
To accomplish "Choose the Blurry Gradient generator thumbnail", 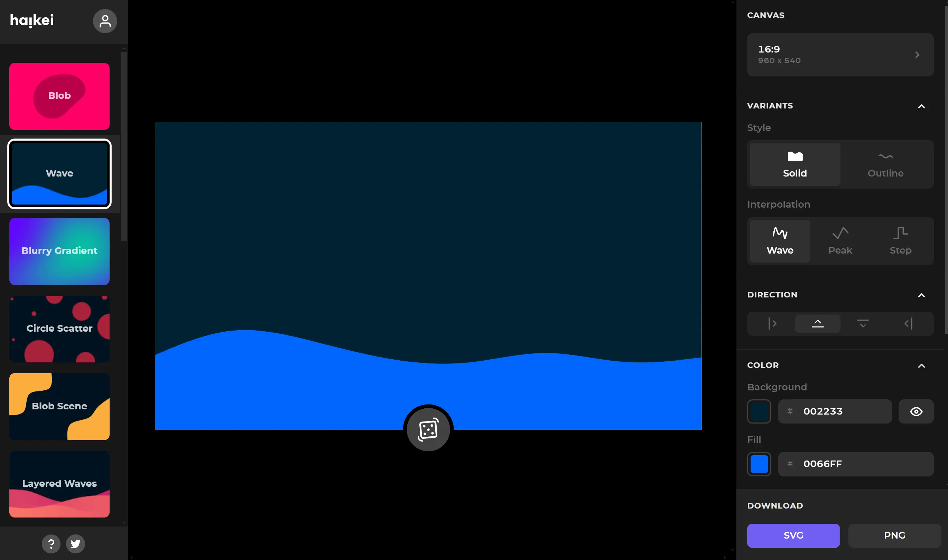I will 59,251.
